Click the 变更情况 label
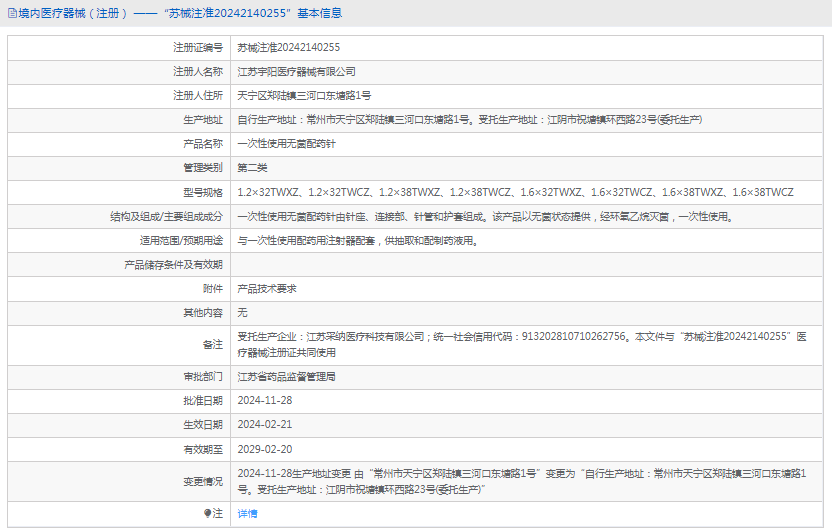 point(203,482)
